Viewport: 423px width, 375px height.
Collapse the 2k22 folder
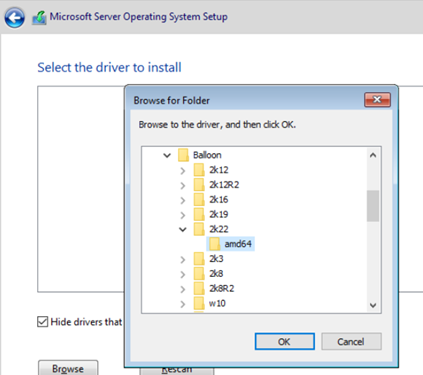coord(183,229)
